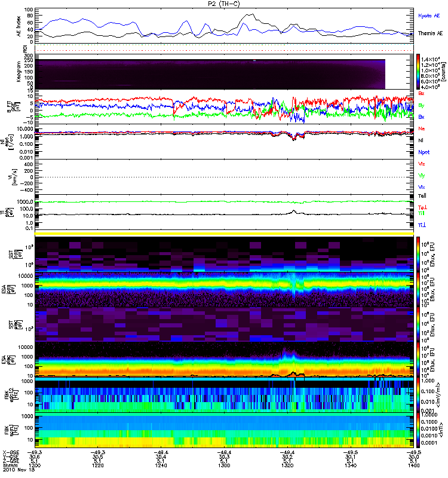Select the black "Themis AE" legend label
This screenshot has width=448, height=478.
(x=430, y=33)
